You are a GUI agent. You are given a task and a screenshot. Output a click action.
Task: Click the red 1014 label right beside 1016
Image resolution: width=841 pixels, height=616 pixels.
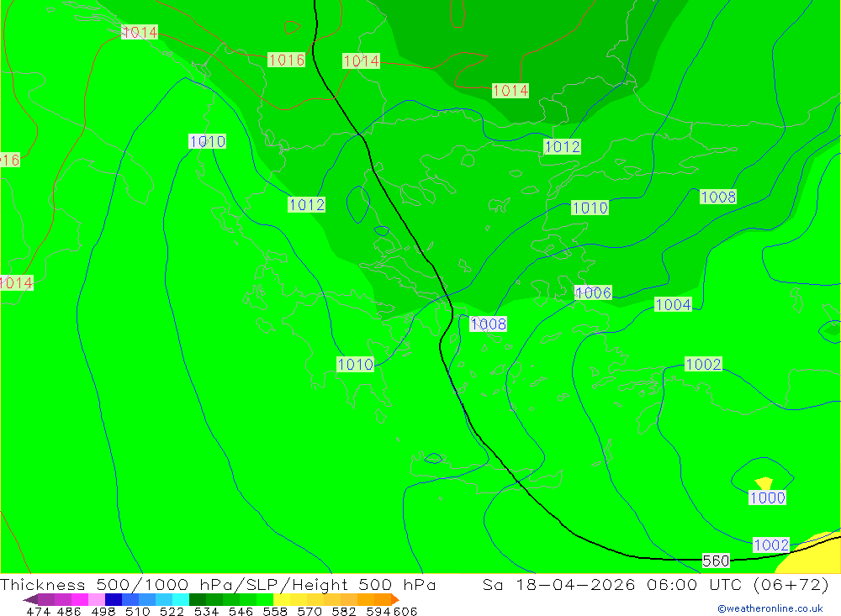pos(361,61)
